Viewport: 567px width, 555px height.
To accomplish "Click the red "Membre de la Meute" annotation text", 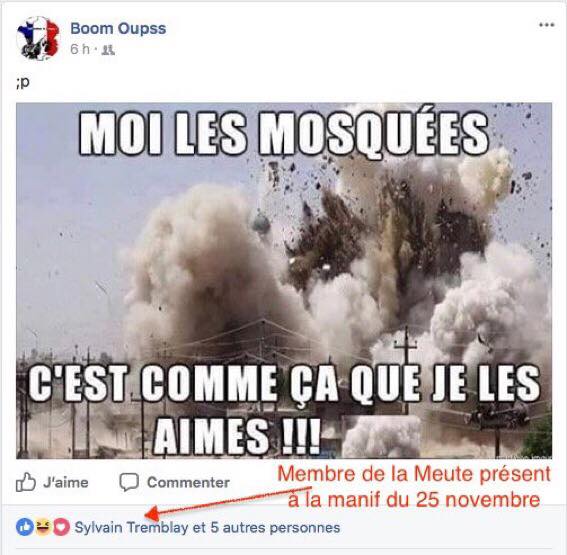I will pyautogui.click(x=414, y=474).
